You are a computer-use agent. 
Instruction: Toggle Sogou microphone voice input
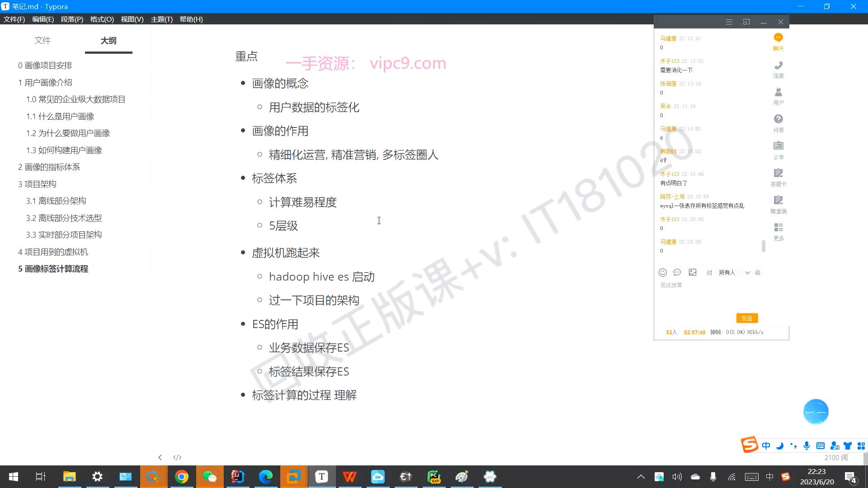coord(807,446)
